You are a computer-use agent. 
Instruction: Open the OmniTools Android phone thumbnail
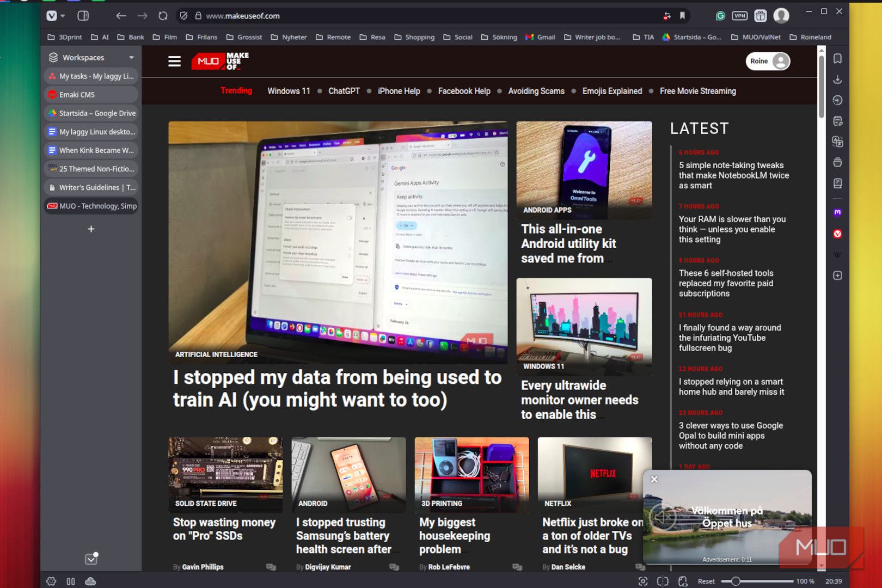coord(584,170)
